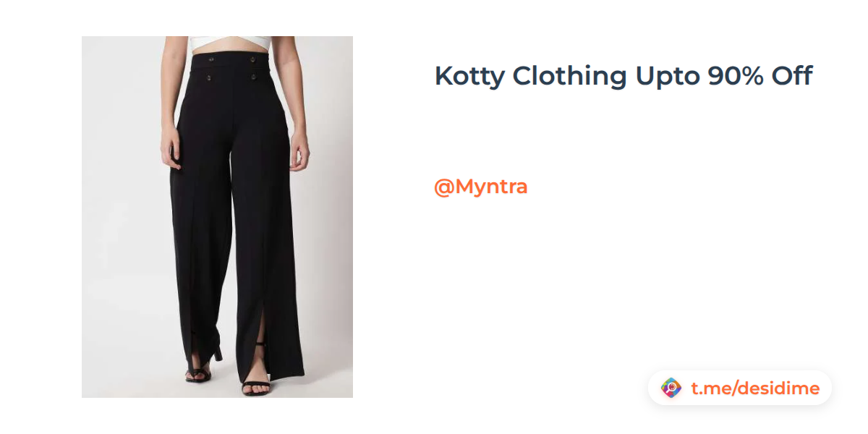This screenshot has width=868, height=434.
Task: Click the word Off ending the headline
Action: pyautogui.click(x=791, y=75)
